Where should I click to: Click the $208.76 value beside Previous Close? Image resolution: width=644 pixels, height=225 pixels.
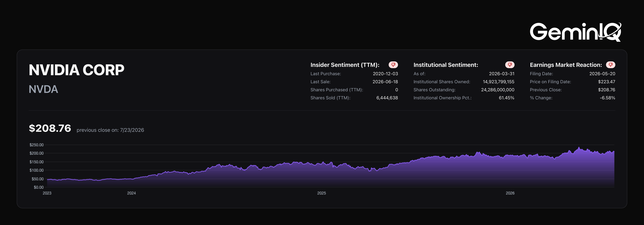coord(607,90)
